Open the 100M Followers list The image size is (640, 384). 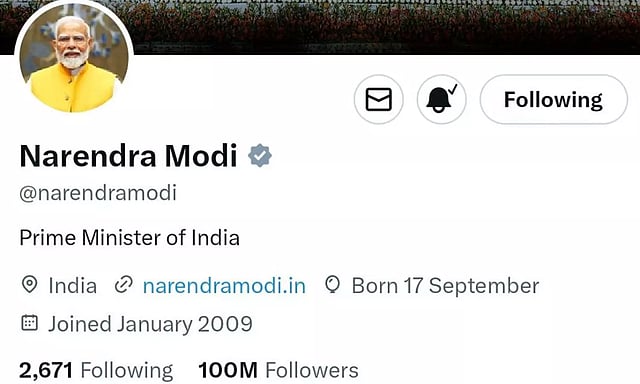(x=278, y=371)
